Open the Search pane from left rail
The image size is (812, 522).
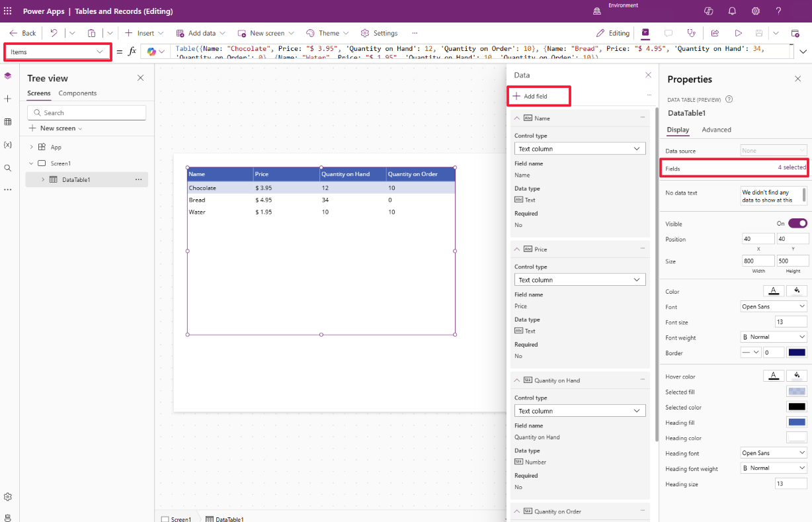(8, 168)
